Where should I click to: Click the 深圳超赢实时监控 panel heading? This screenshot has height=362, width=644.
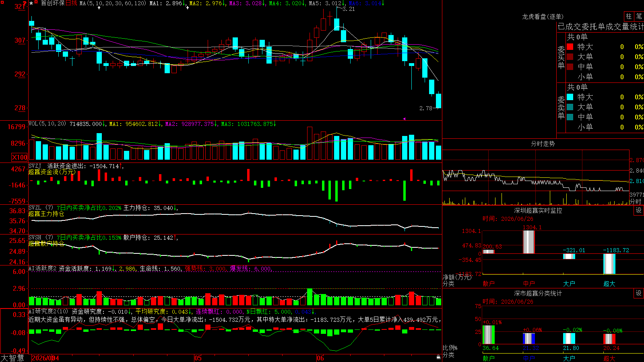click(x=538, y=210)
